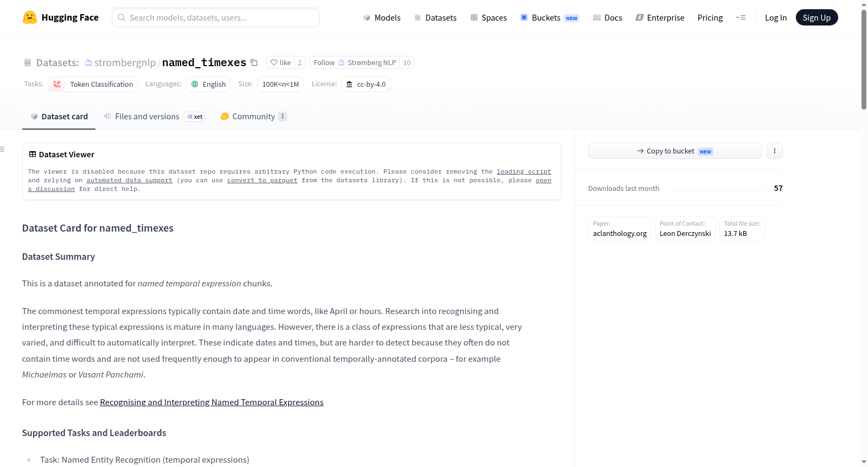Viewport: 868px width, 467px height.
Task: Open the loading script link
Action: tap(524, 171)
